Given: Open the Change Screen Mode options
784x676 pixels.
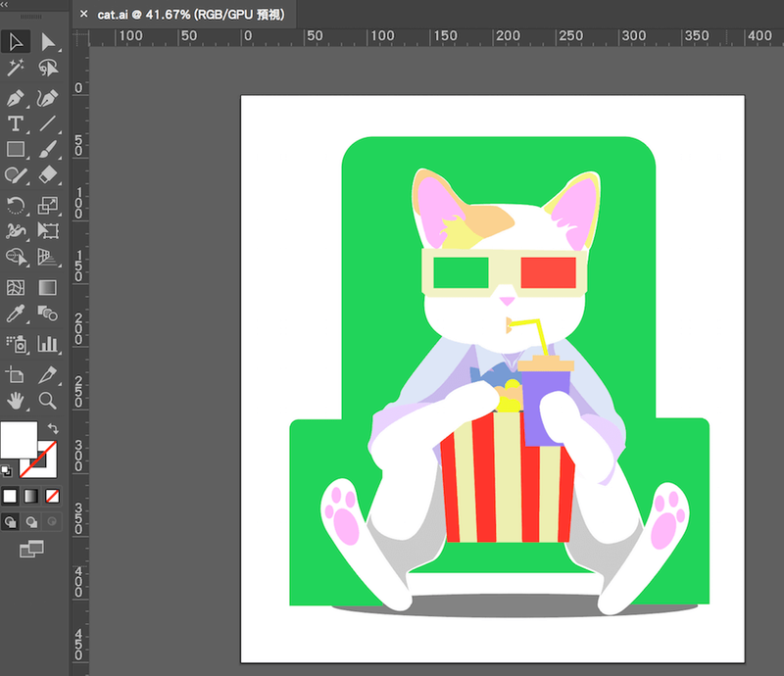Looking at the screenshot, I should click(31, 550).
